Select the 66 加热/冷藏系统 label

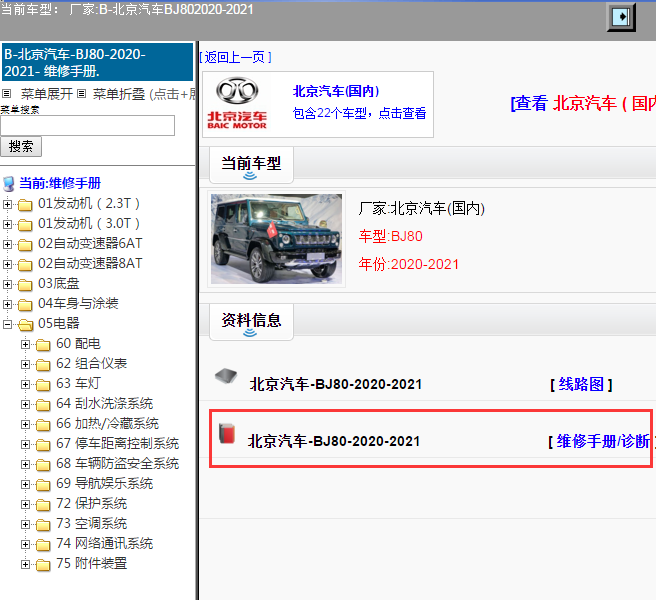click(x=108, y=423)
